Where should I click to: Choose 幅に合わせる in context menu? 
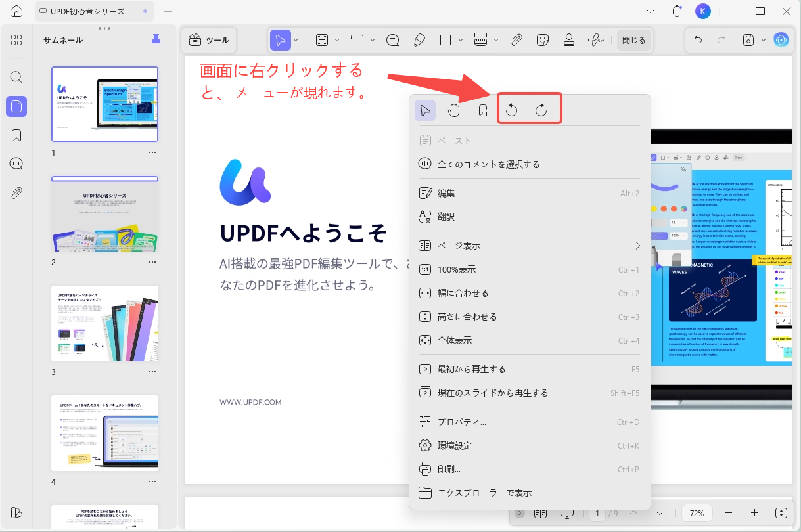tap(530, 293)
